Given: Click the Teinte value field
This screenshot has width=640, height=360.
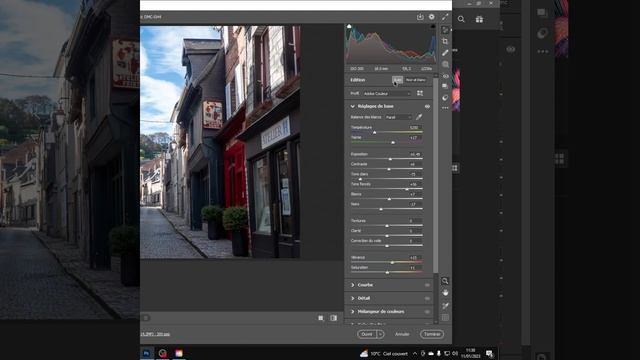Looking at the screenshot, I should pos(415,138).
